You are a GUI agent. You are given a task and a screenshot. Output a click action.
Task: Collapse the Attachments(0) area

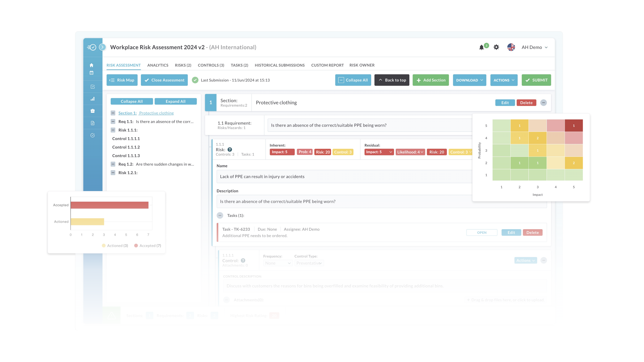pos(227,300)
